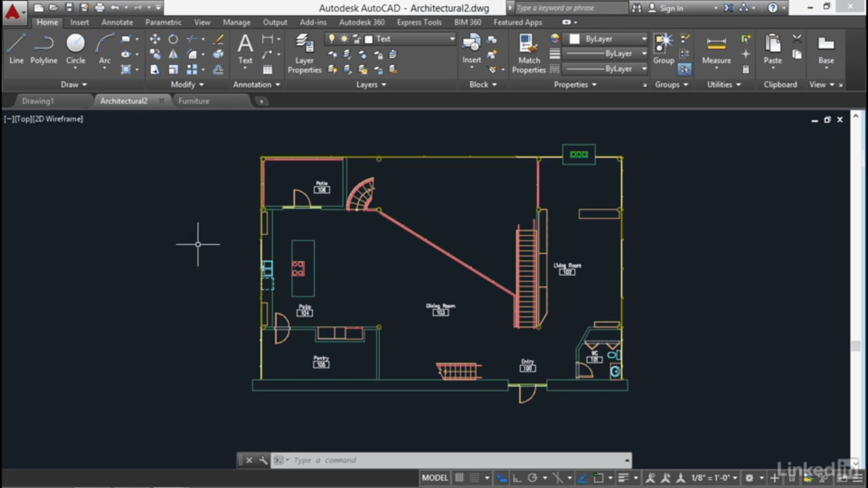
Task: Turn off the Text layer light bulb
Action: click(332, 38)
